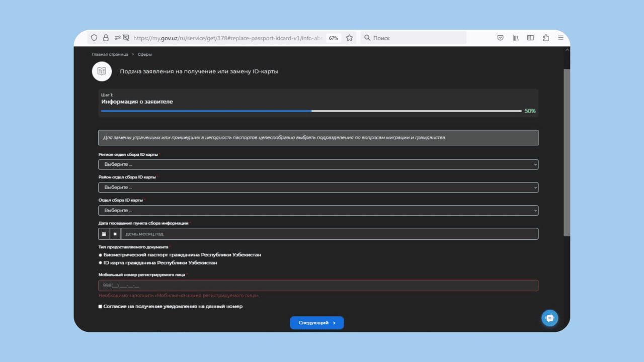The width and height of the screenshot is (644, 362).
Task: Click the mobile number input field
Action: tap(318, 286)
